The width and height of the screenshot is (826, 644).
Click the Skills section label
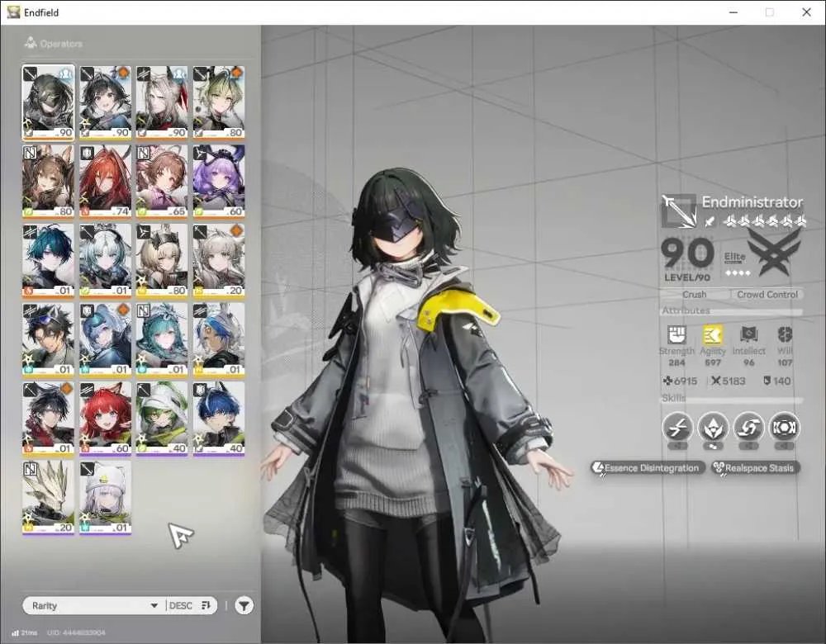point(674,398)
